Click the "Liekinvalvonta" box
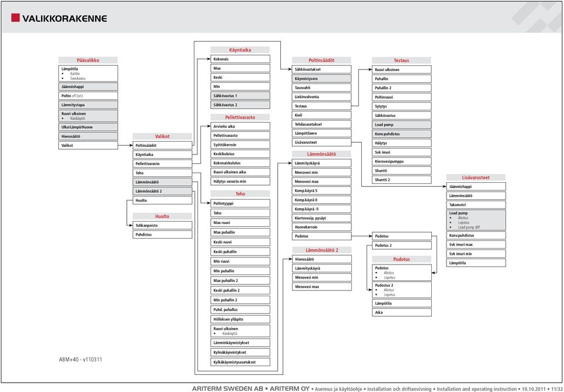Screen dimensions: 564x392 coord(321,97)
